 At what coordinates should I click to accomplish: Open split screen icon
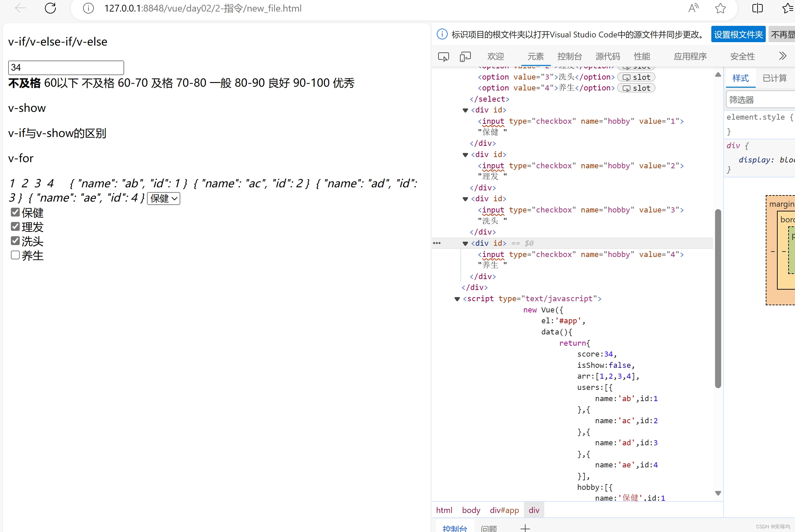coord(757,8)
